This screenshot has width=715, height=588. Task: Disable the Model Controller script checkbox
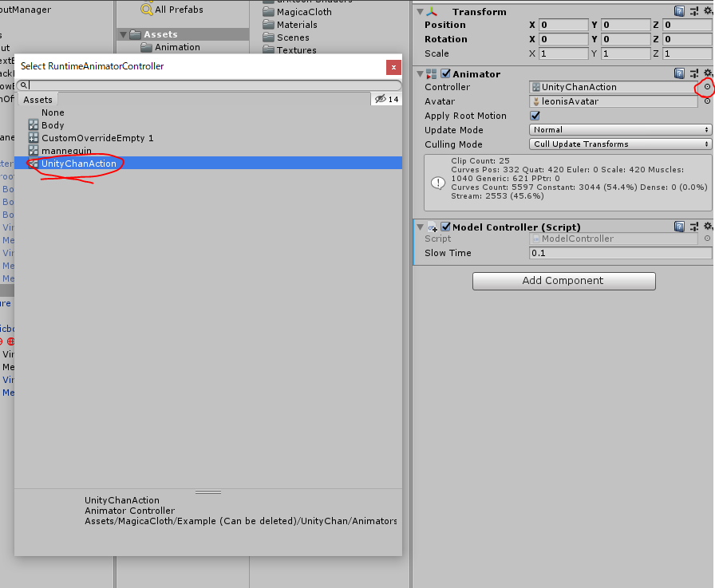pos(445,227)
